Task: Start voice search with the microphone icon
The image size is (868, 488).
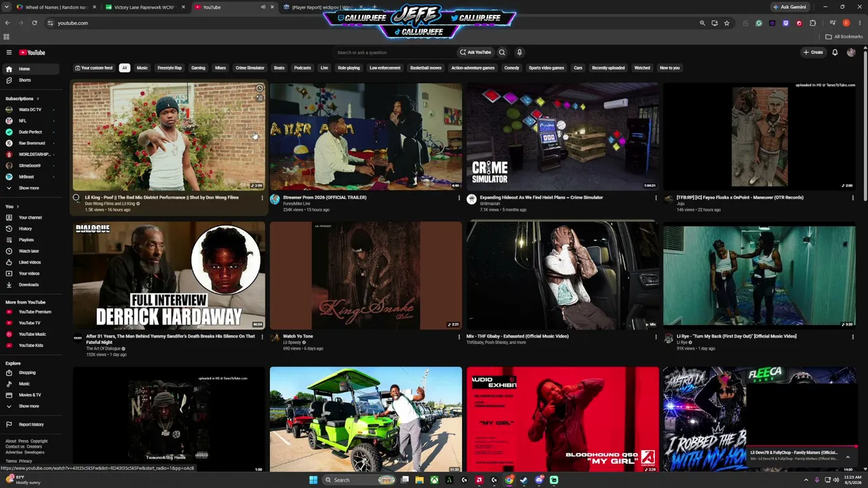Action: 519,52
